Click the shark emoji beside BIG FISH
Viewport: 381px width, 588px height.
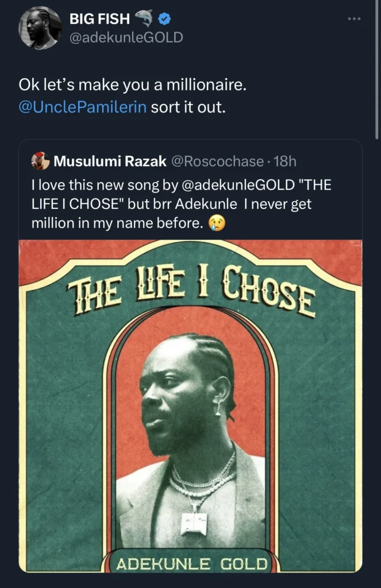pyautogui.click(x=144, y=20)
